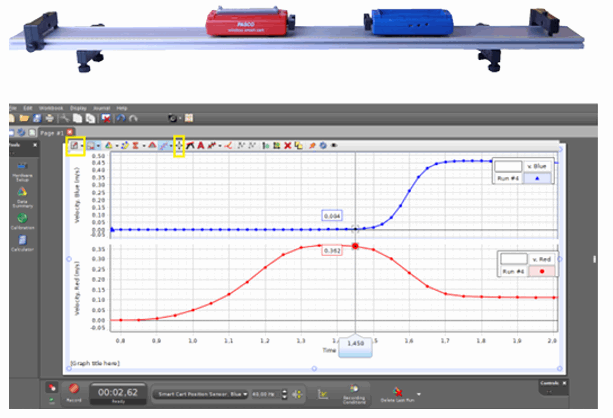
Task: Click the red Record button
Action: click(x=73, y=390)
